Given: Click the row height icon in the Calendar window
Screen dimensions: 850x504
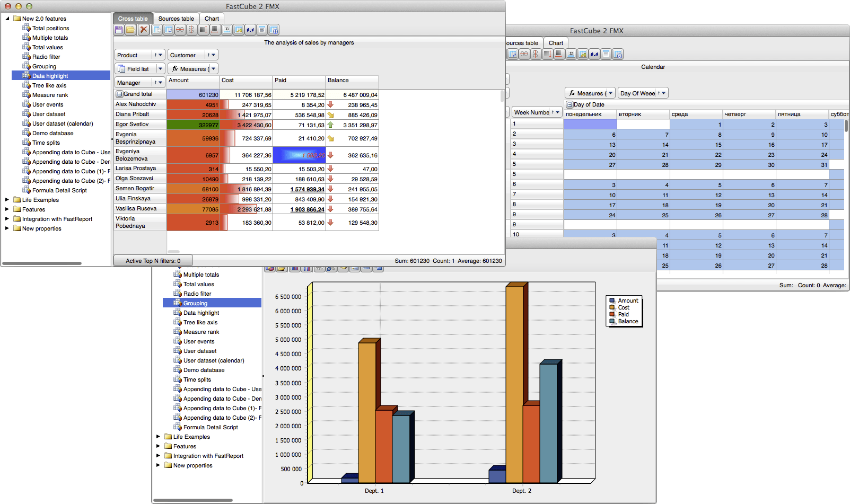Looking at the screenshot, I should 547,54.
